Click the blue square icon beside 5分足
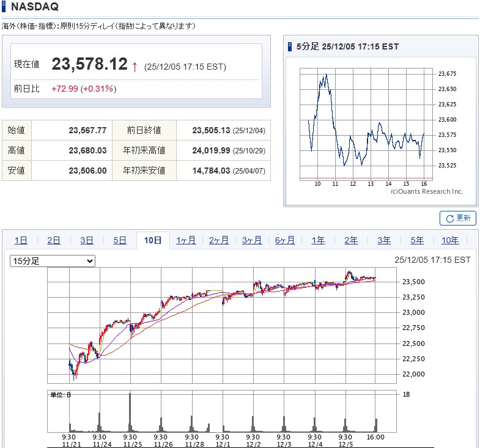 coord(290,46)
